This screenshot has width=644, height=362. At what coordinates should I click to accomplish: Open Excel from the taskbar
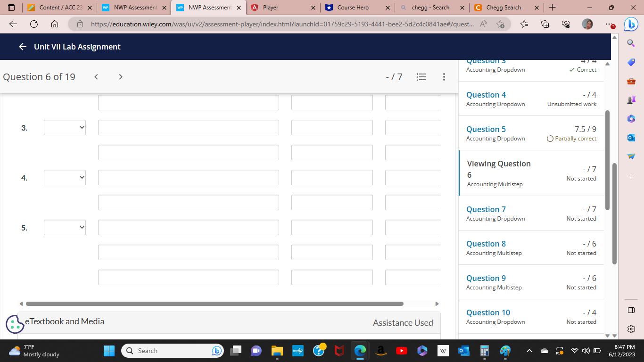point(484,351)
